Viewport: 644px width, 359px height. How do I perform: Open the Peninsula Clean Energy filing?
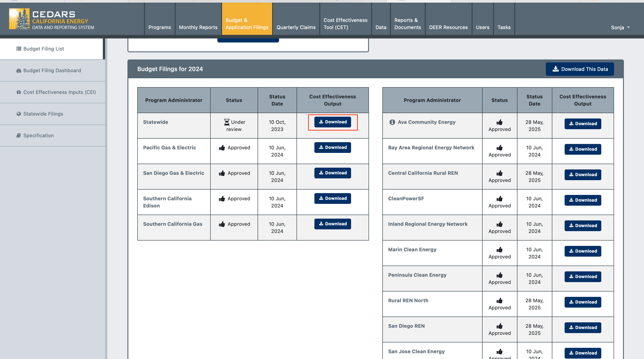(x=417, y=275)
